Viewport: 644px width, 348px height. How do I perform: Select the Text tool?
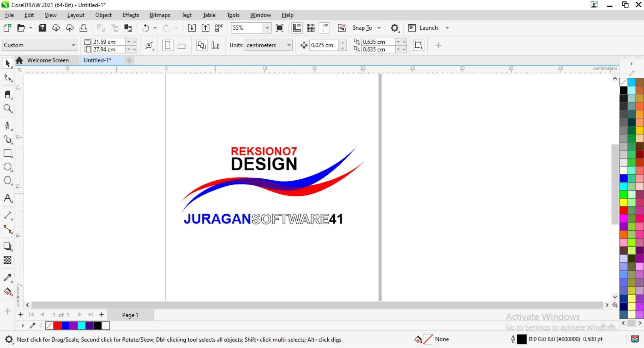(x=8, y=198)
